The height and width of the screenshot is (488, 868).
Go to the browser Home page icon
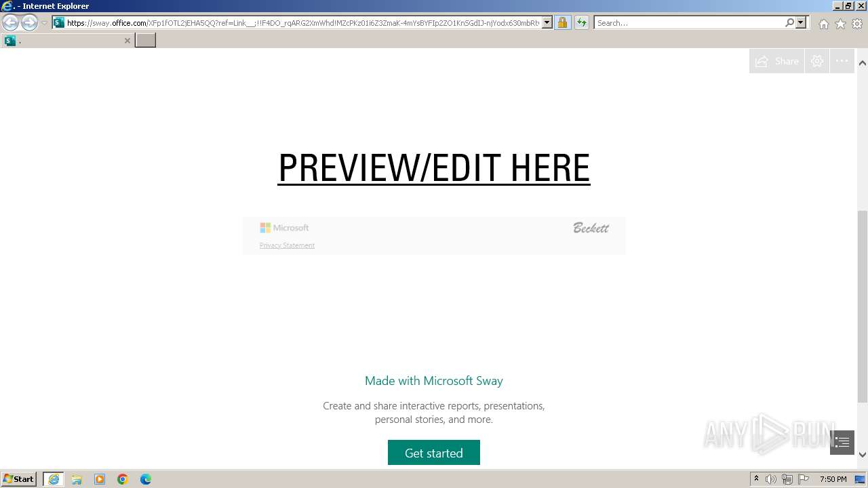(x=823, y=24)
